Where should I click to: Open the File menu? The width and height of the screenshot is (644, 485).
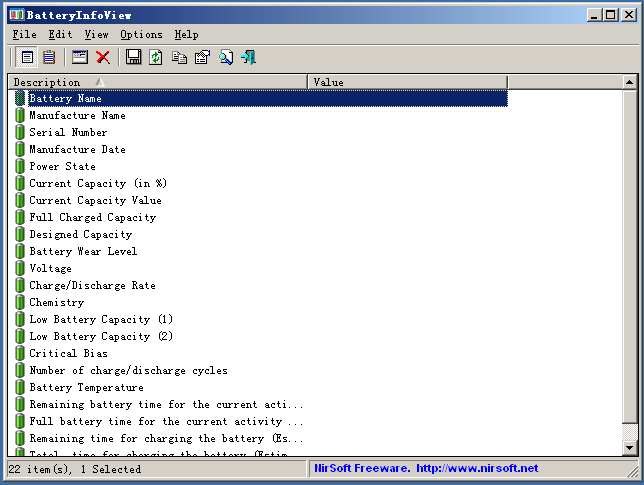[x=24, y=34]
